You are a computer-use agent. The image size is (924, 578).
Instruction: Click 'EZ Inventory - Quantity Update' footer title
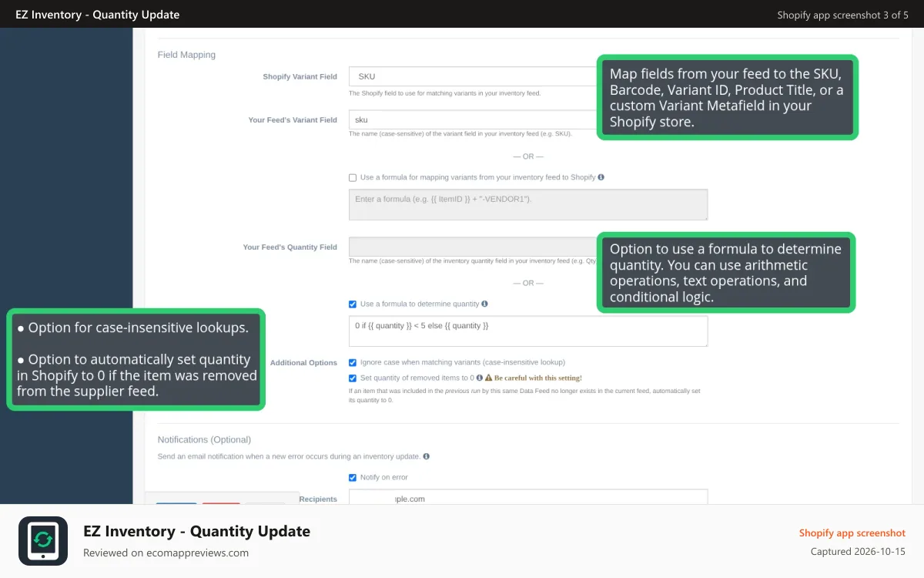(196, 531)
